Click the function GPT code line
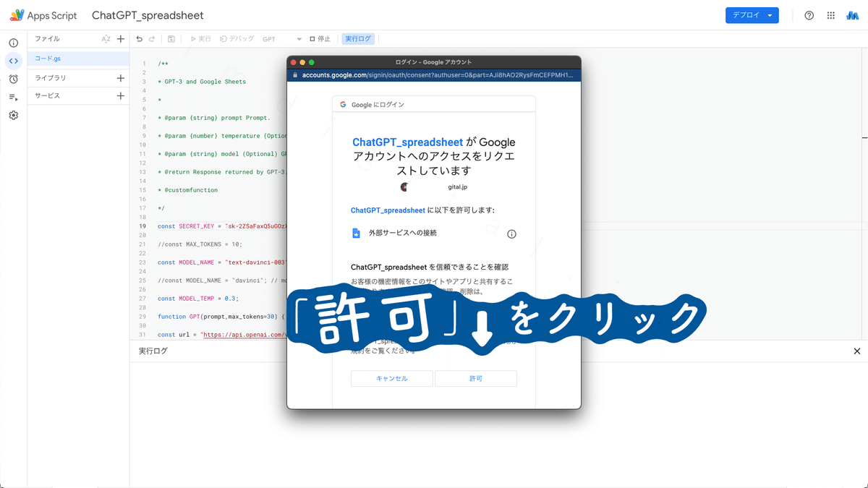The image size is (868, 488). [x=221, y=317]
